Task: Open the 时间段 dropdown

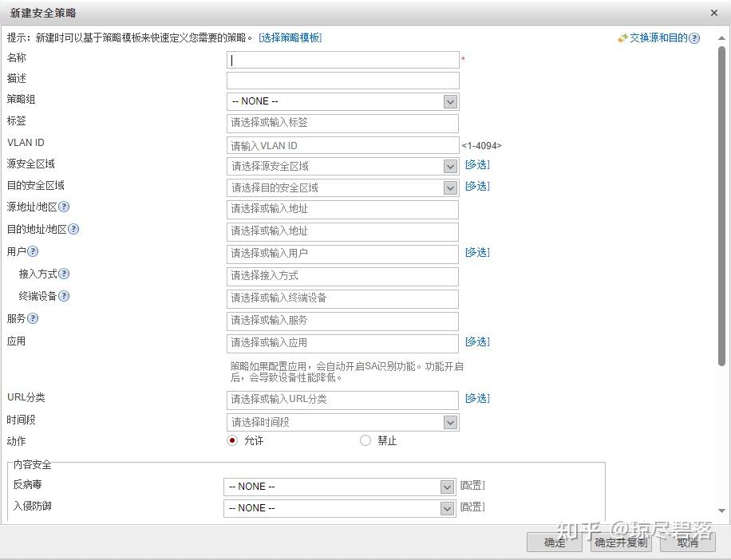Action: point(451,421)
